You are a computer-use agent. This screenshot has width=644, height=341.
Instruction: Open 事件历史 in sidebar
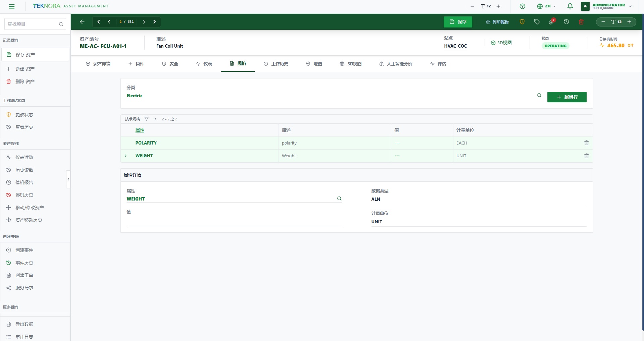tap(35, 263)
